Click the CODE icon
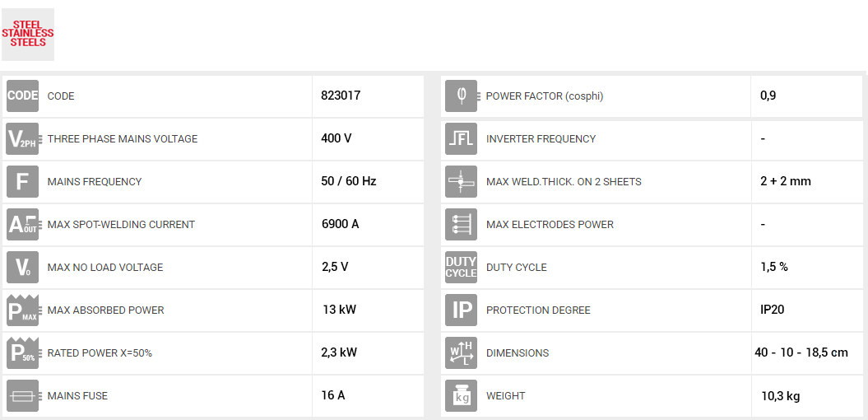868x420 pixels. pos(22,96)
